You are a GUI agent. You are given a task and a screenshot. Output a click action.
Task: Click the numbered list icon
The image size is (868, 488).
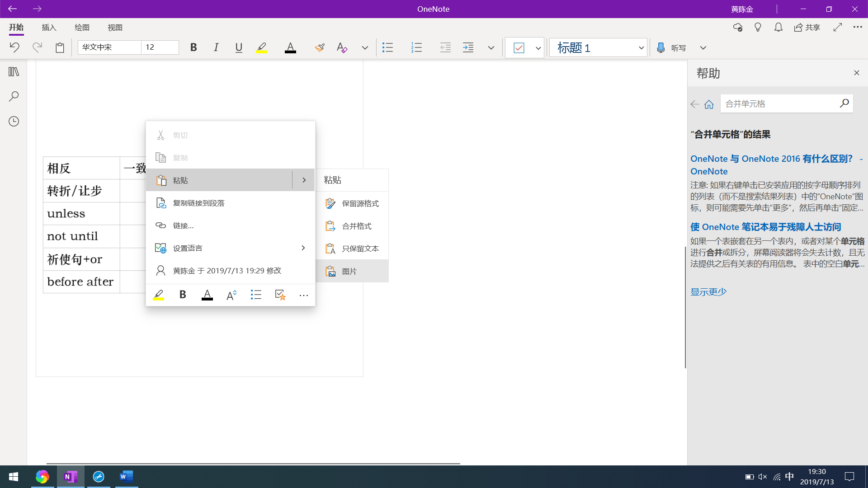[416, 47]
